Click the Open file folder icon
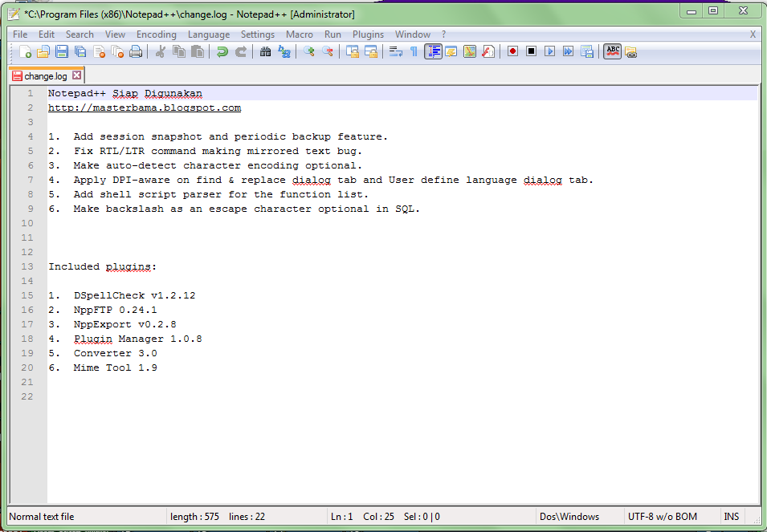767x532 pixels. (x=43, y=51)
